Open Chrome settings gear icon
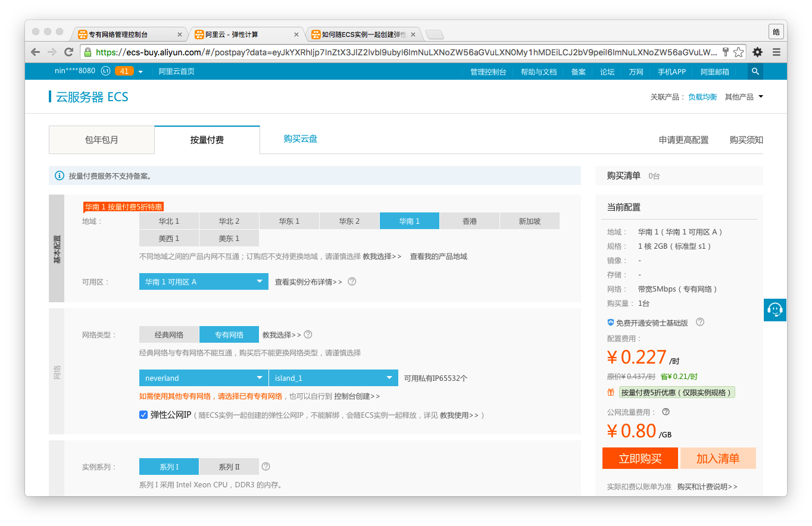This screenshot has width=812, height=526. [x=757, y=52]
